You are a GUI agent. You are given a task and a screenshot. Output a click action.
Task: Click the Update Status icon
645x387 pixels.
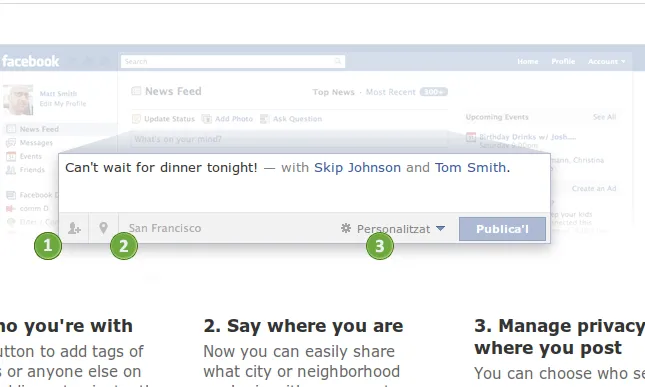136,119
